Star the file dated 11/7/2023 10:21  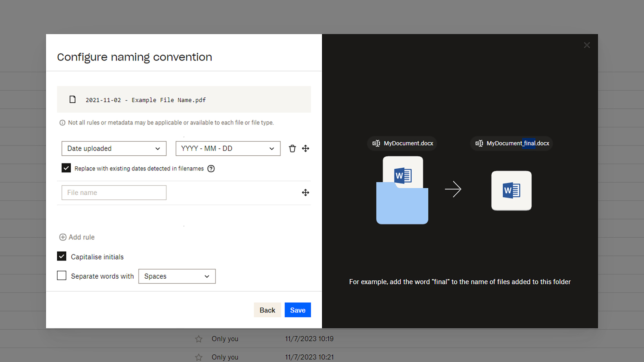(199, 357)
